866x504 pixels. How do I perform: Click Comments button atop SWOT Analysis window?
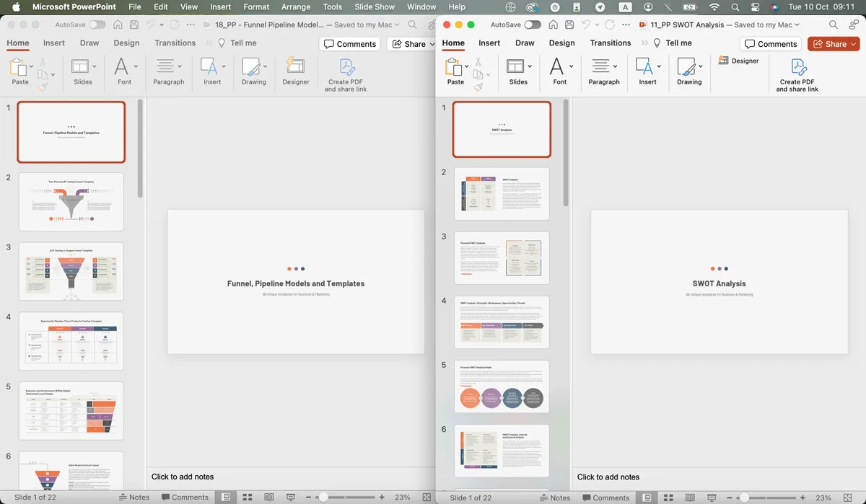point(771,44)
